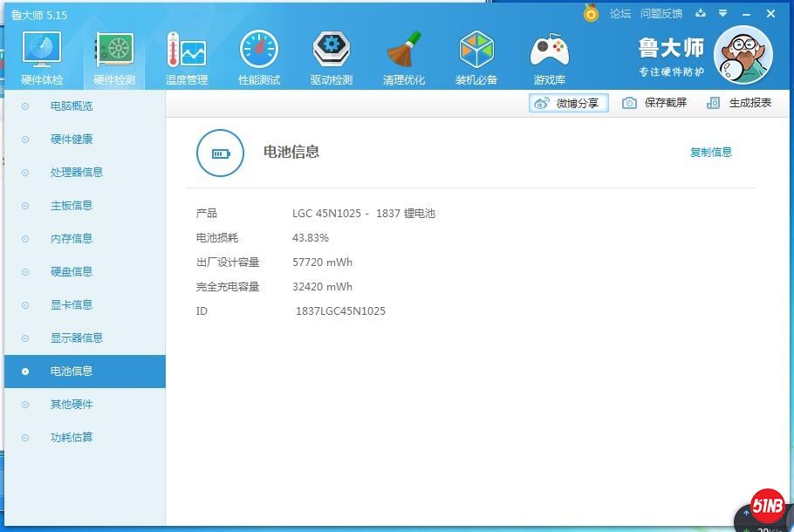This screenshot has width=794, height=532.
Task: Click the 复制信息 copy info link
Action: (711, 153)
